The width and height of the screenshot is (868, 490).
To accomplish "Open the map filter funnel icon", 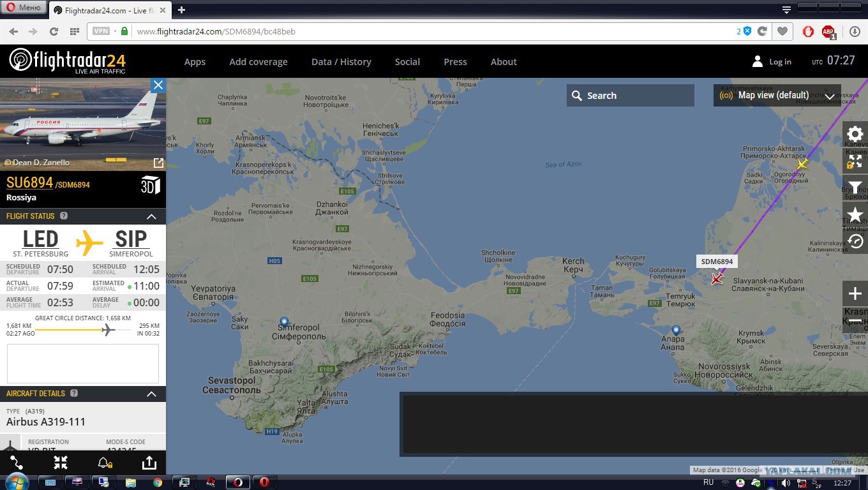I will (855, 188).
